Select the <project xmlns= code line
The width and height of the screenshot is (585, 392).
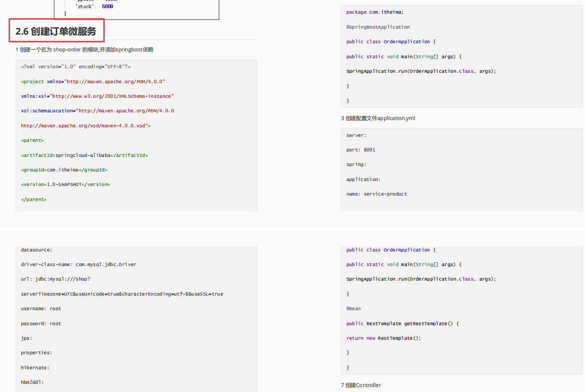click(x=93, y=81)
